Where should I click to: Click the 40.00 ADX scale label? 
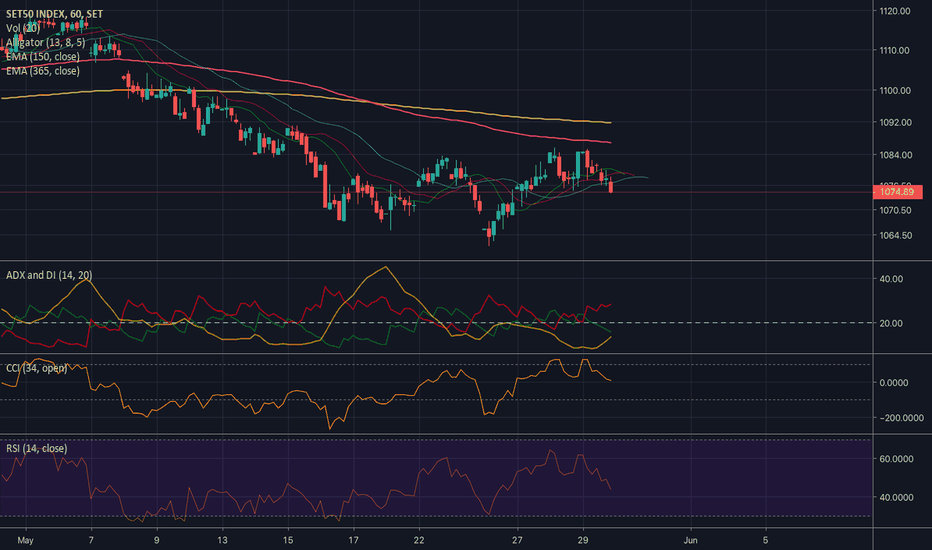pos(891,279)
